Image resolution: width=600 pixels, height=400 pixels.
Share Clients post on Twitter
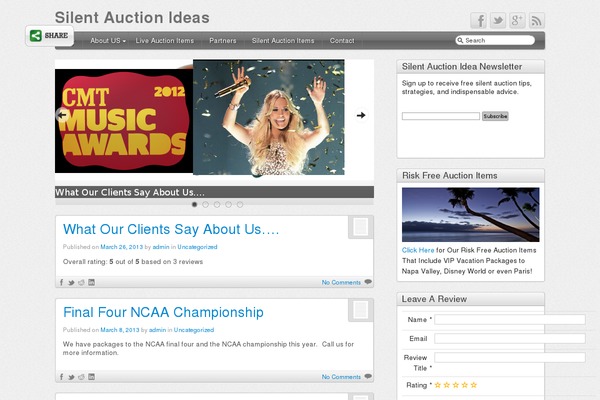[71, 282]
